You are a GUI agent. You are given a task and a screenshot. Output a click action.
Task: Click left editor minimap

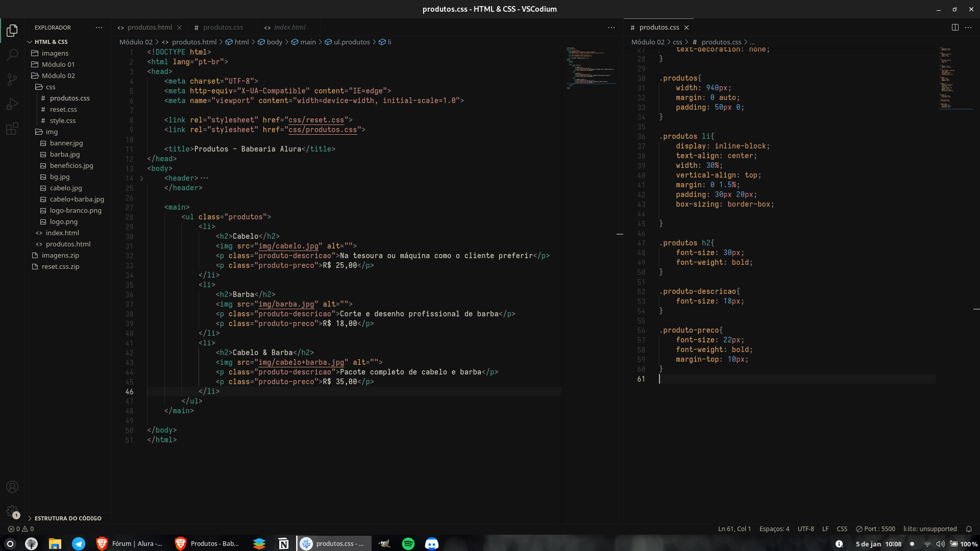coord(591,68)
